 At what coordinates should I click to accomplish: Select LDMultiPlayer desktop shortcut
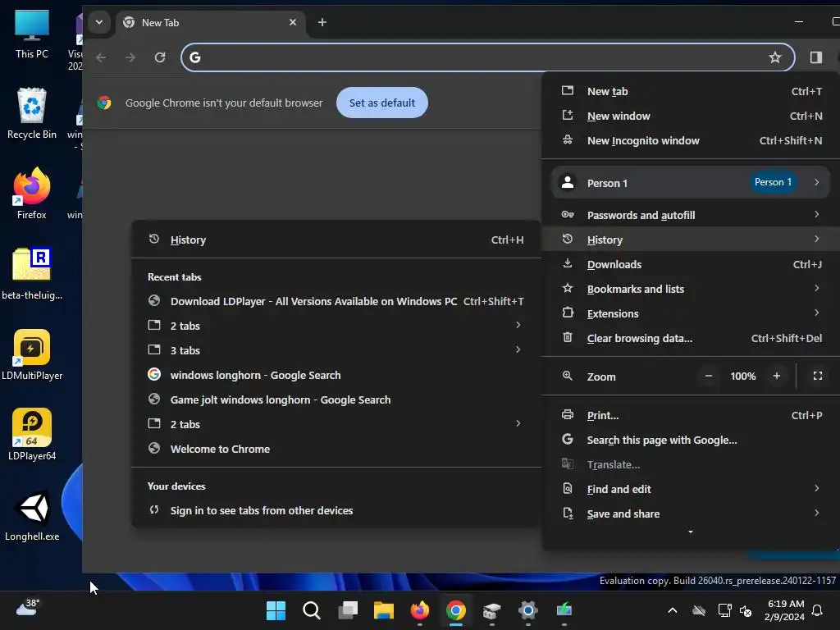32,354
